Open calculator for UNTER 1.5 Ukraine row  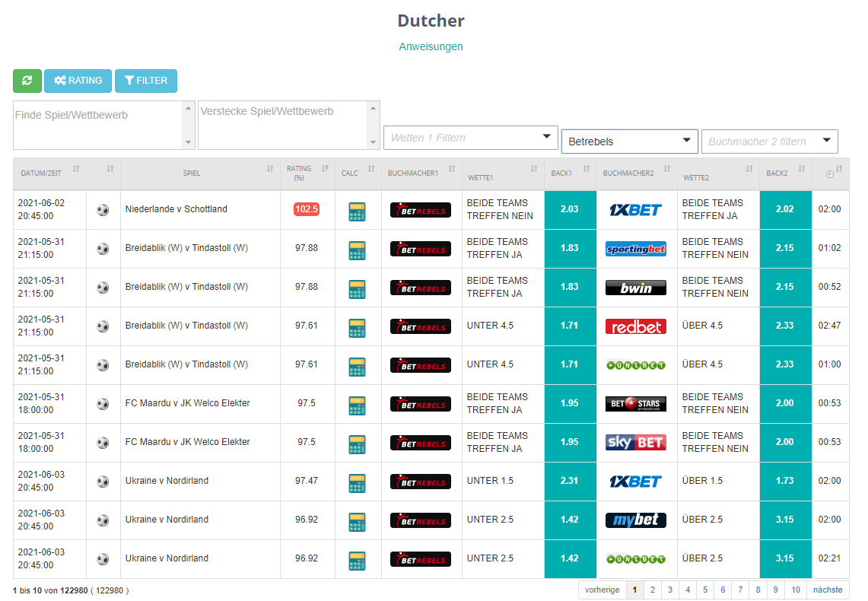click(x=357, y=482)
